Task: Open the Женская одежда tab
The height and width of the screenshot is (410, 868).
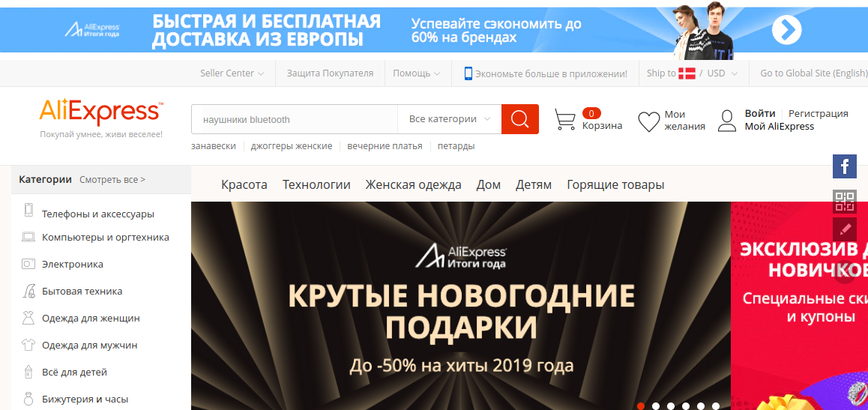Action: click(x=414, y=185)
